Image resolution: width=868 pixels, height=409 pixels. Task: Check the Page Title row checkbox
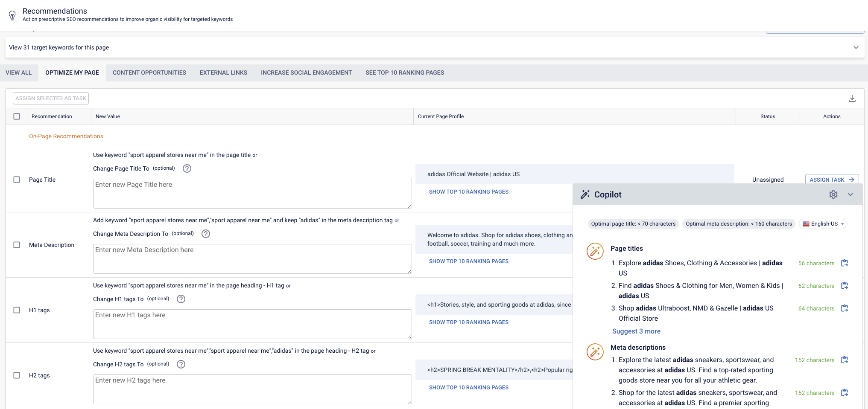(17, 180)
